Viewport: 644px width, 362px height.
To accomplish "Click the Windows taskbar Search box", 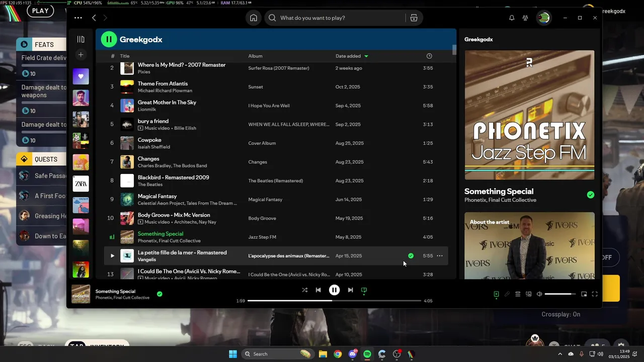I will (x=278, y=354).
